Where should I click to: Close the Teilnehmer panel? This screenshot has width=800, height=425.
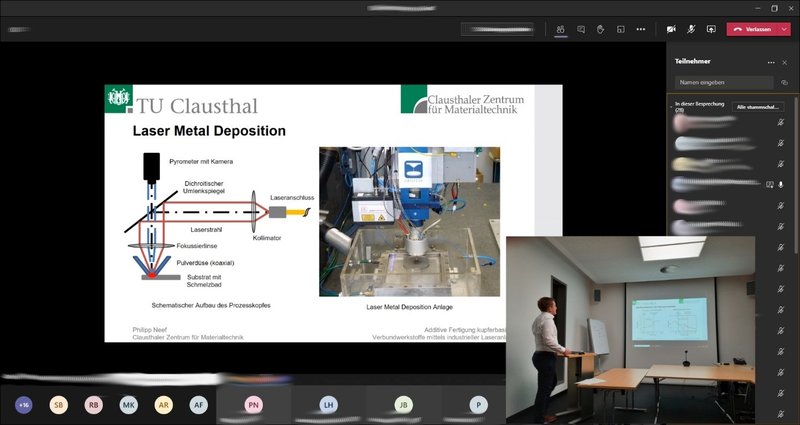pyautogui.click(x=785, y=62)
